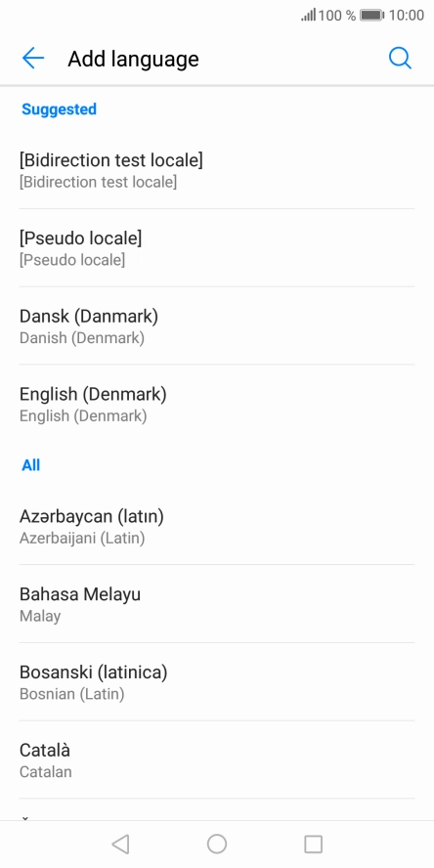Screen dimensions: 434x868
Task: Tap the Suggested section header
Action: pos(60,109)
